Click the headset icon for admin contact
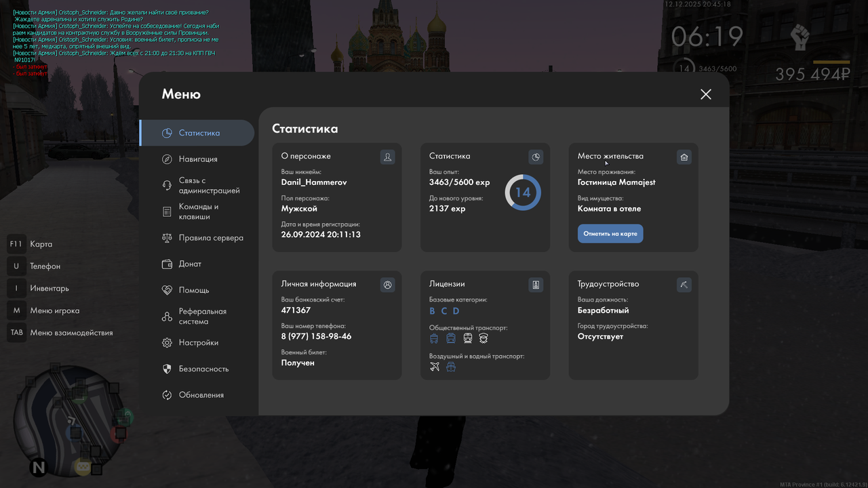Image resolution: width=868 pixels, height=488 pixels. [167, 185]
